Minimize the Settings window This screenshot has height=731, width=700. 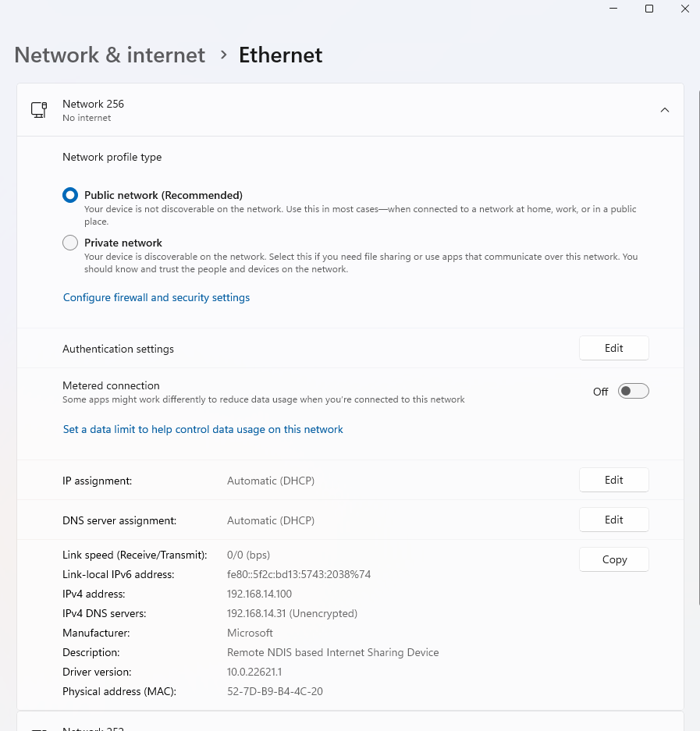613,9
